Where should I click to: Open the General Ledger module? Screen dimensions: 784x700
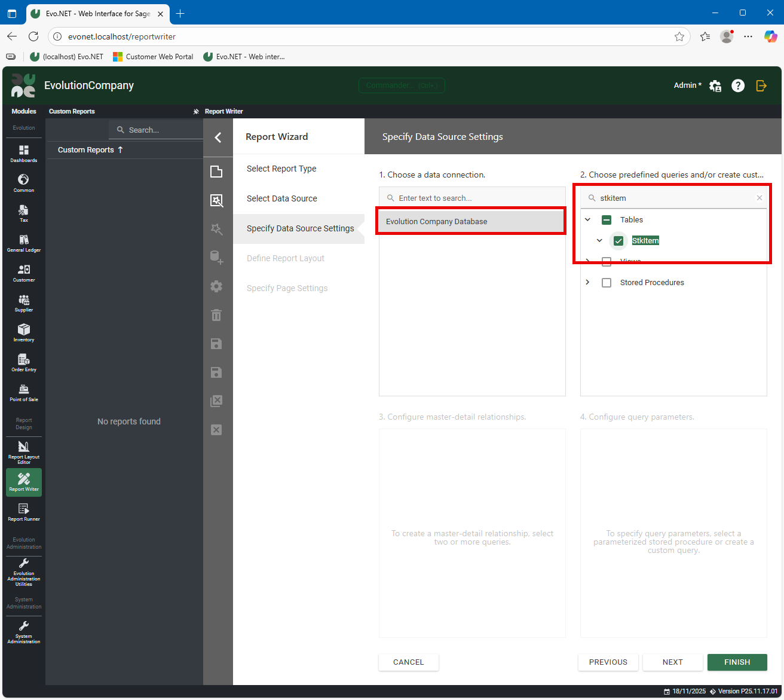pos(24,243)
